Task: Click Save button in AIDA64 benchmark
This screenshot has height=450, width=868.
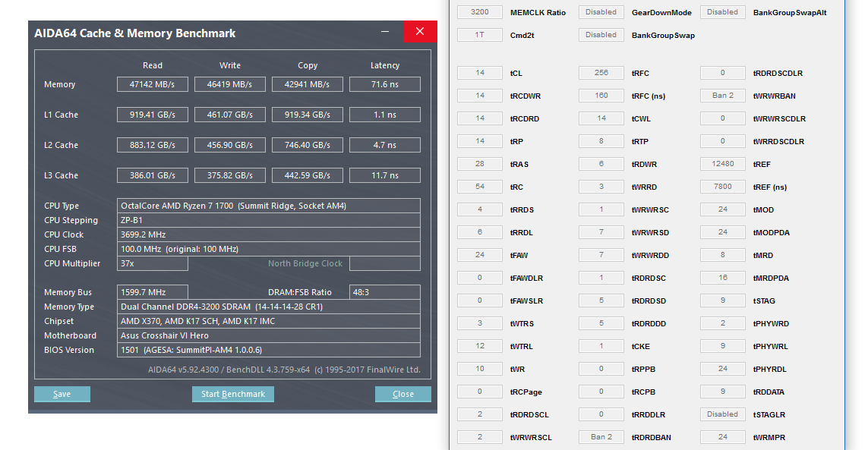Action: [62, 394]
